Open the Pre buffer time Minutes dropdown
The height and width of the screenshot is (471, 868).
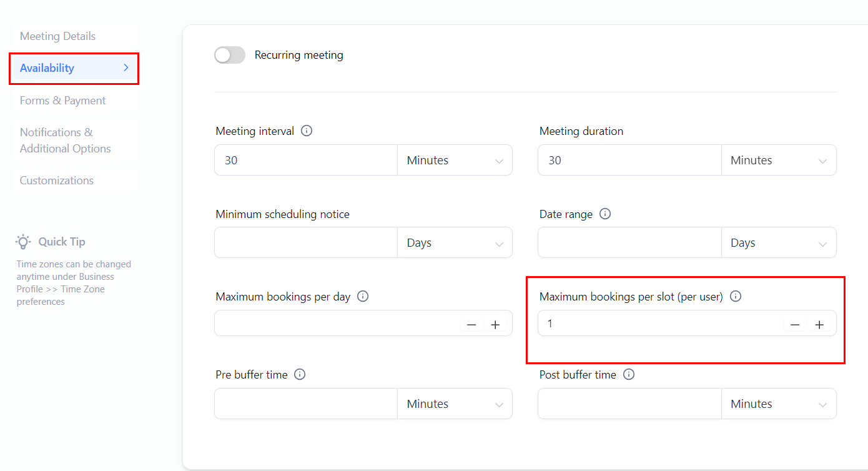pos(455,404)
